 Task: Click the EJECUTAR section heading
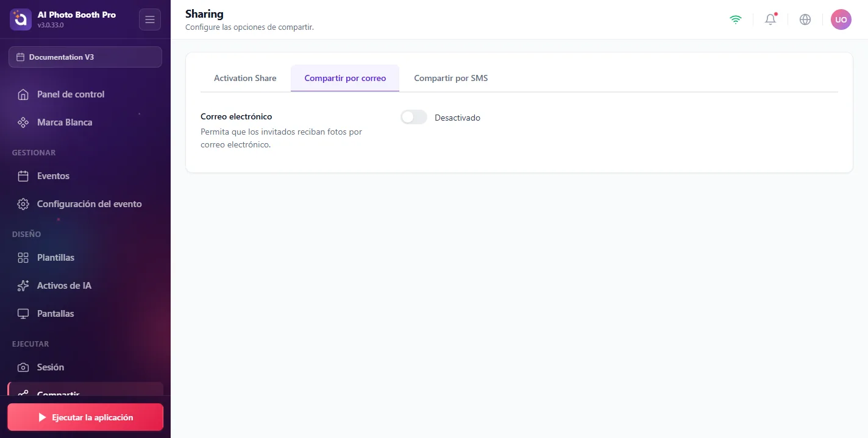click(x=30, y=344)
